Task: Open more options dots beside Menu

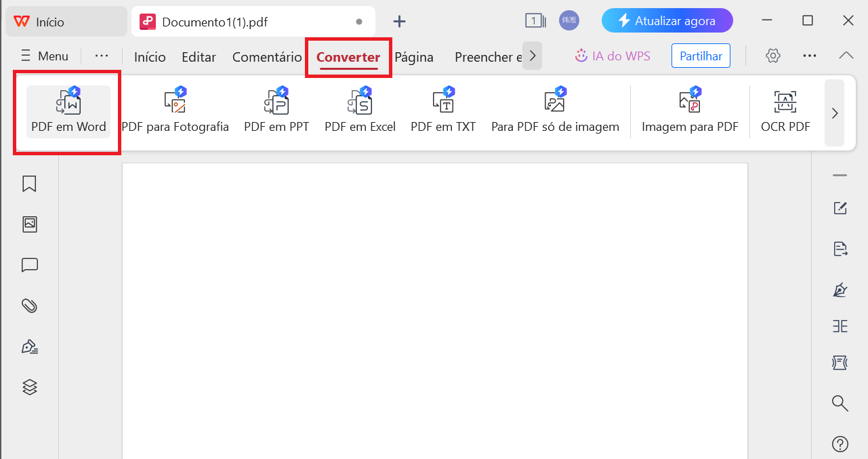Action: point(102,56)
